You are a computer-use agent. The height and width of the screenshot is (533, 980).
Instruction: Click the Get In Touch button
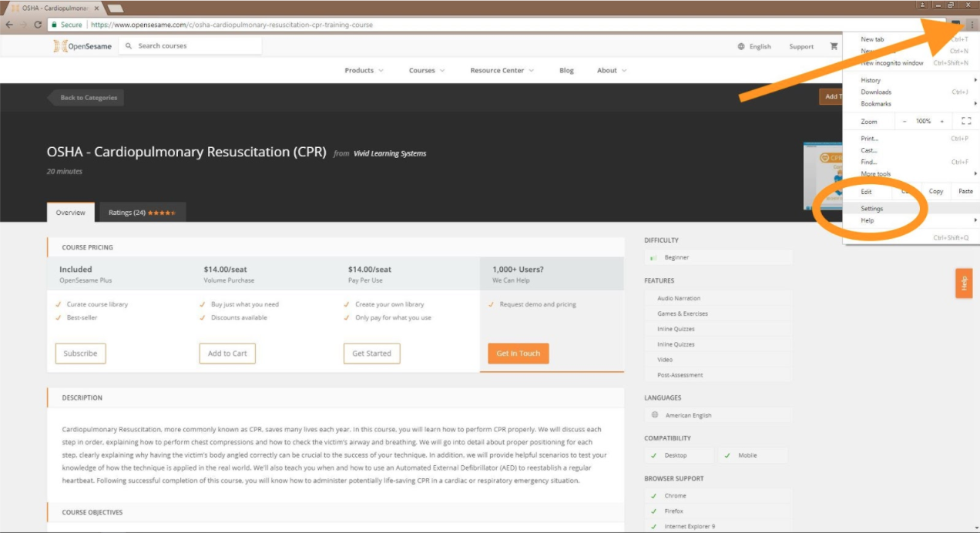[518, 354]
